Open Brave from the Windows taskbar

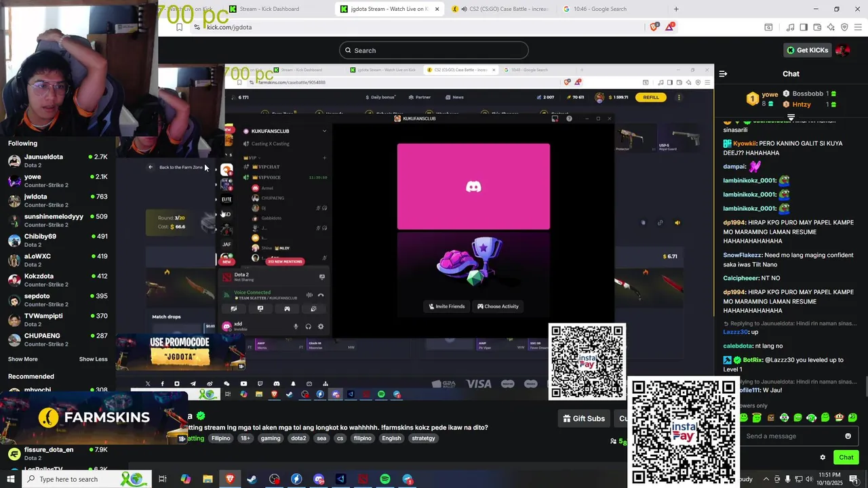230,479
